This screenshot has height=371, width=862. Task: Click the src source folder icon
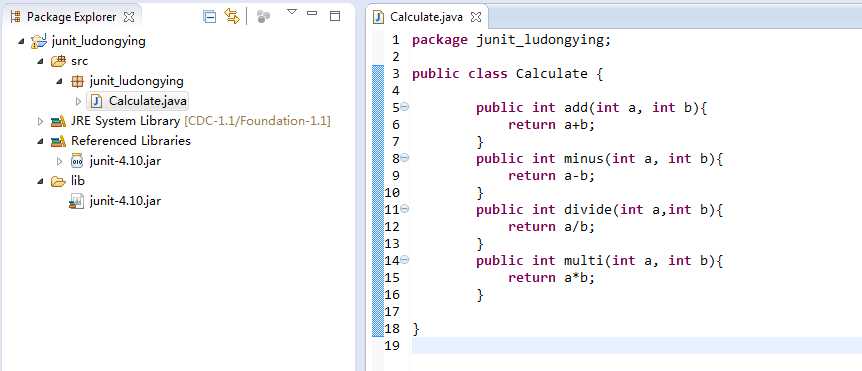58,61
